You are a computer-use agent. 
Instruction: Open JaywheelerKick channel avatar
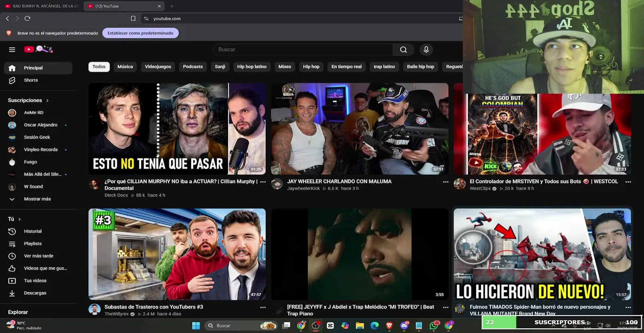pos(277,184)
